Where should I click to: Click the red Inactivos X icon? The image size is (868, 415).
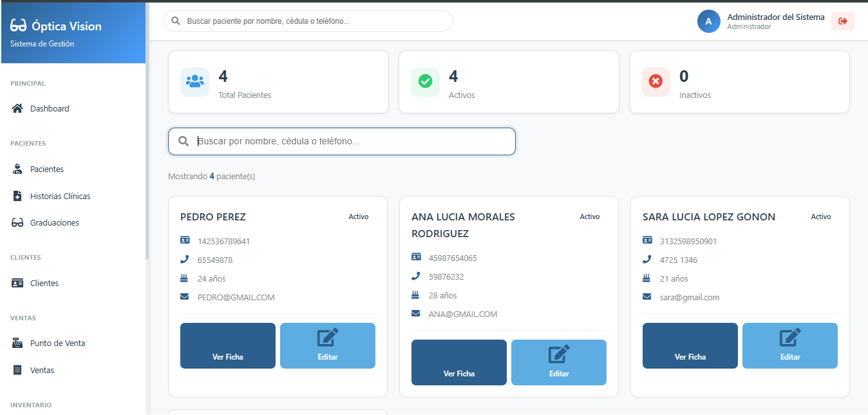tap(656, 82)
